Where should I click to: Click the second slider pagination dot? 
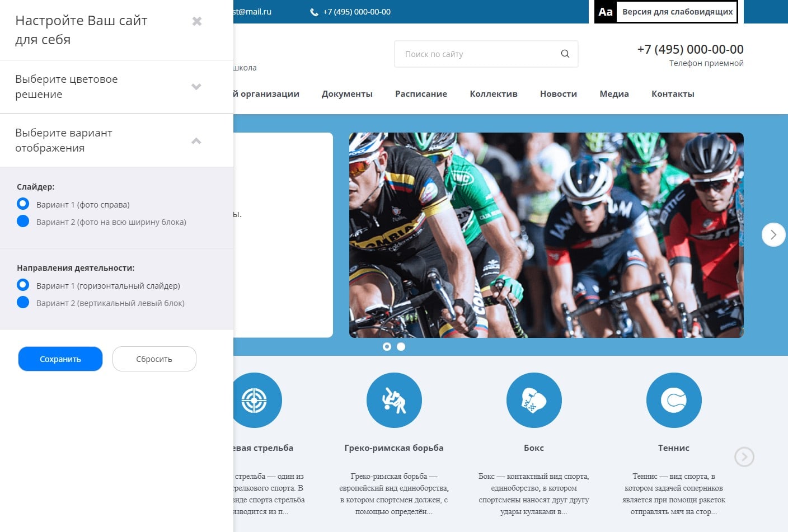click(401, 347)
